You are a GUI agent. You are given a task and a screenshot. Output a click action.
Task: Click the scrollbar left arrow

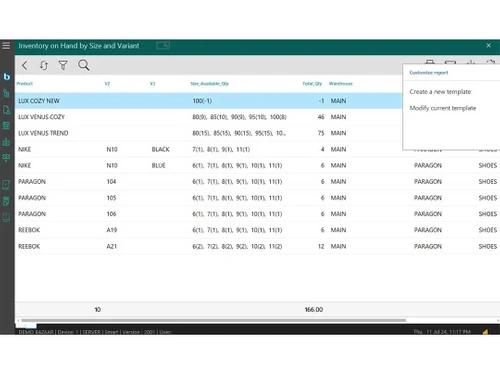(x=18, y=320)
